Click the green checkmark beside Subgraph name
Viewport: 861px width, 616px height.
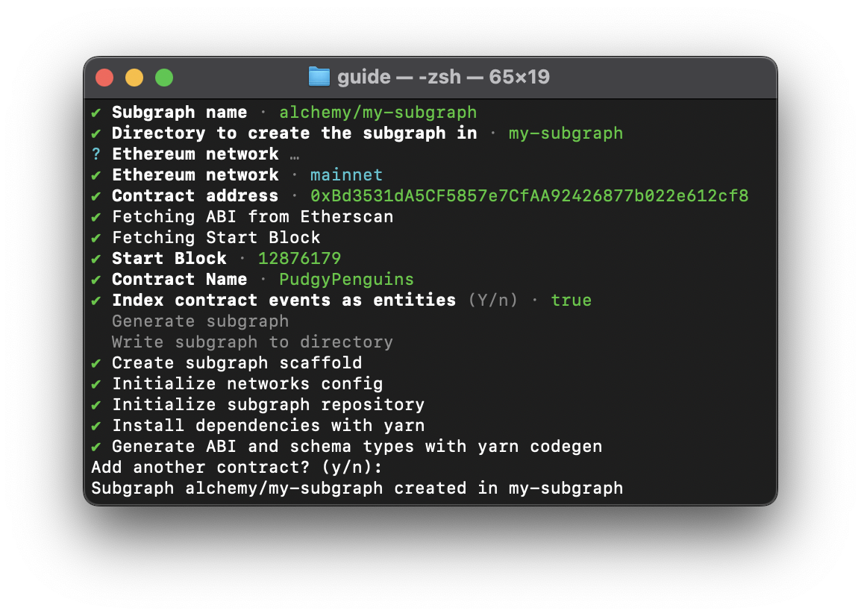pos(96,113)
